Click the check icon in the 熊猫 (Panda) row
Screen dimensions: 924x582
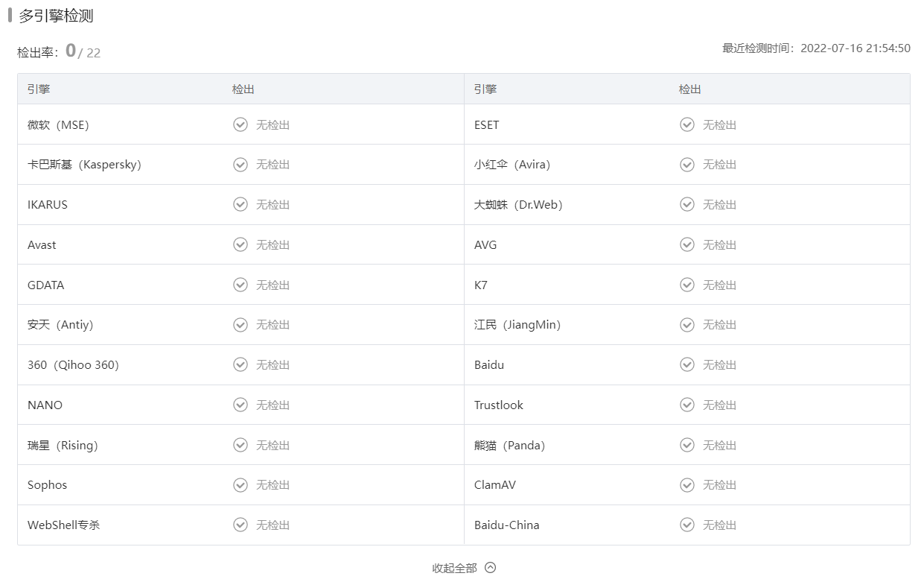[x=687, y=445]
